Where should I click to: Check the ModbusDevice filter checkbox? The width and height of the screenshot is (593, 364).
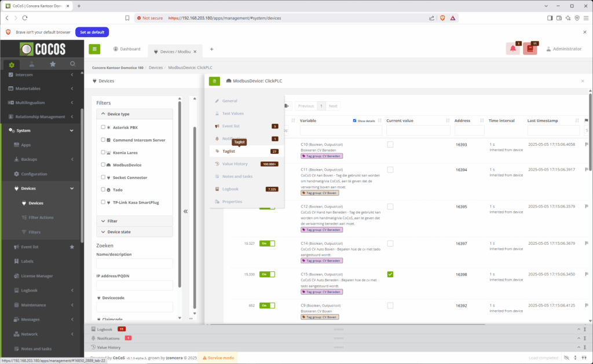(103, 165)
